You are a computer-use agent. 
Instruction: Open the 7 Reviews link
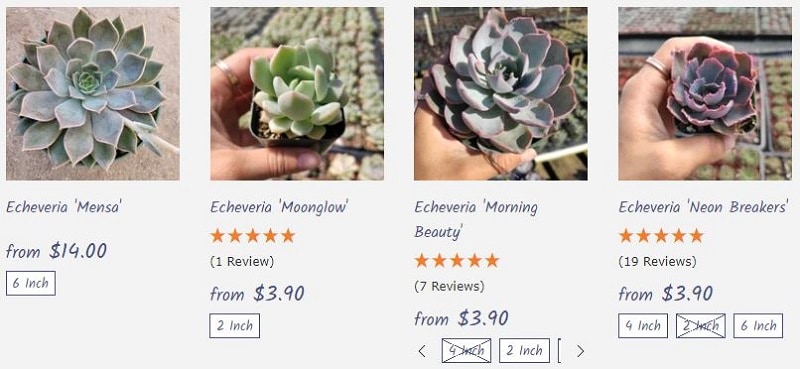(449, 286)
